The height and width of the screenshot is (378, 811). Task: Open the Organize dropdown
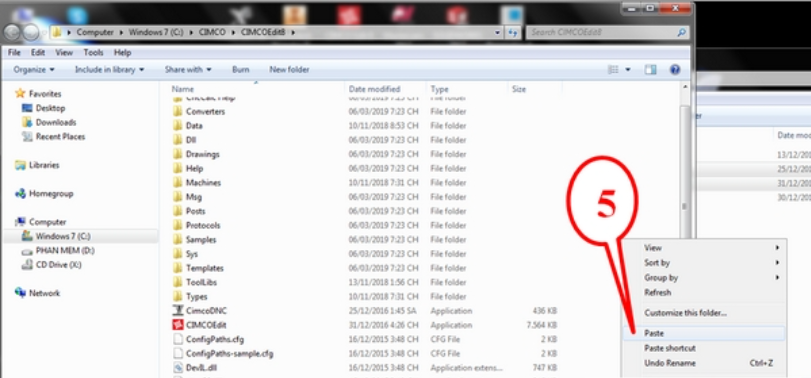click(x=34, y=70)
